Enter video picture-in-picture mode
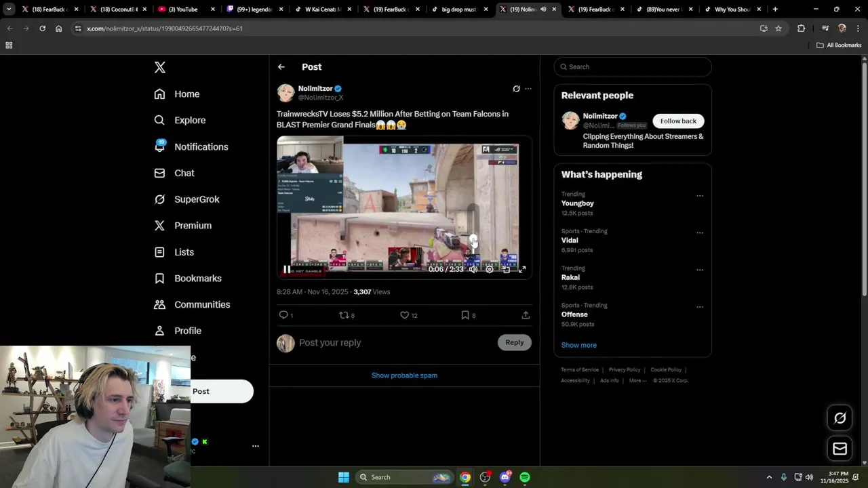The image size is (868, 488). point(506,269)
